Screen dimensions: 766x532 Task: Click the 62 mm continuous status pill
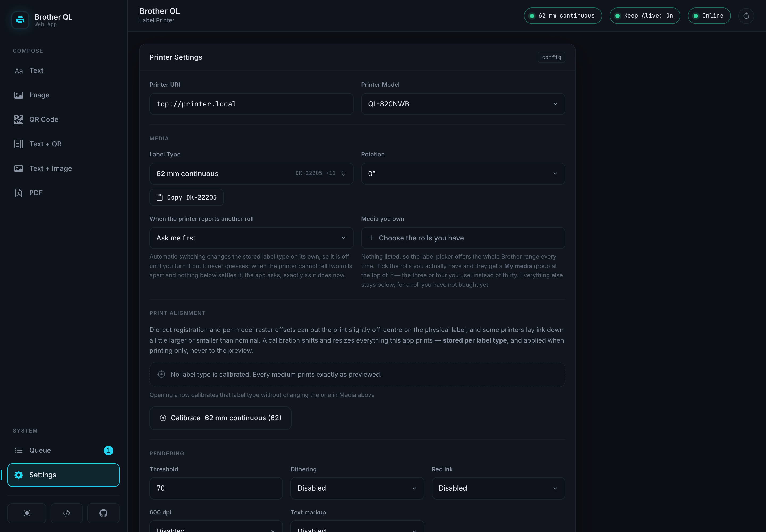click(x=563, y=16)
